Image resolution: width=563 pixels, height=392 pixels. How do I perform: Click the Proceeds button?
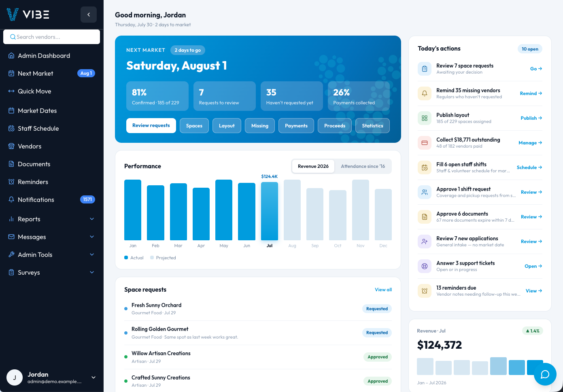click(335, 126)
